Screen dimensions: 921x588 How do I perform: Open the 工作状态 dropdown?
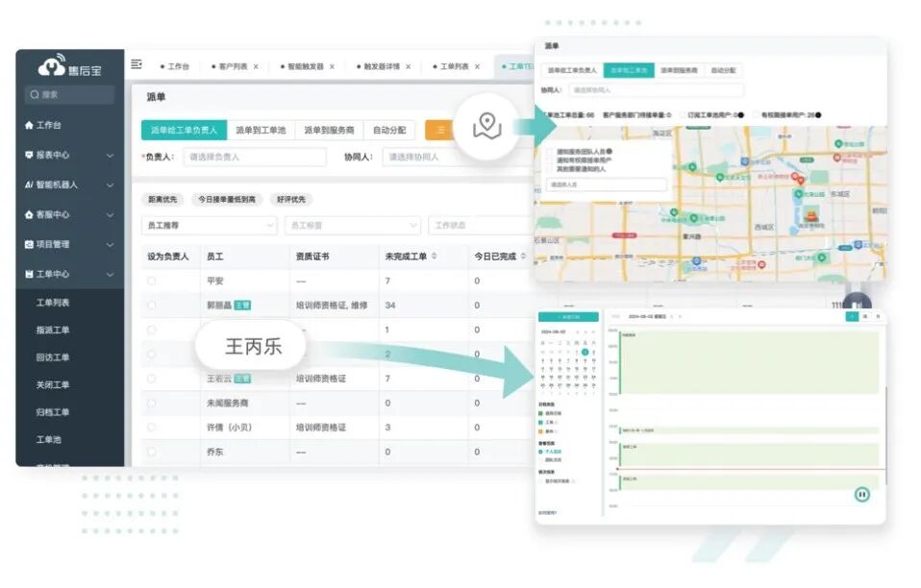pos(482,226)
